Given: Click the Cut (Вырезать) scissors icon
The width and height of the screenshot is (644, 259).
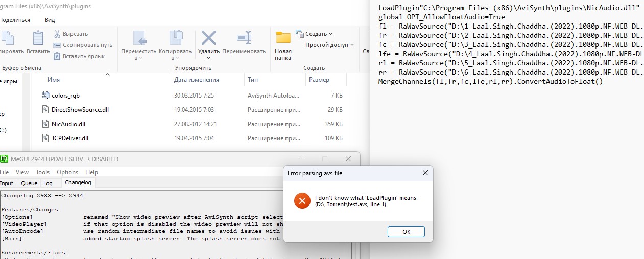Looking at the screenshot, I should click(x=57, y=34).
